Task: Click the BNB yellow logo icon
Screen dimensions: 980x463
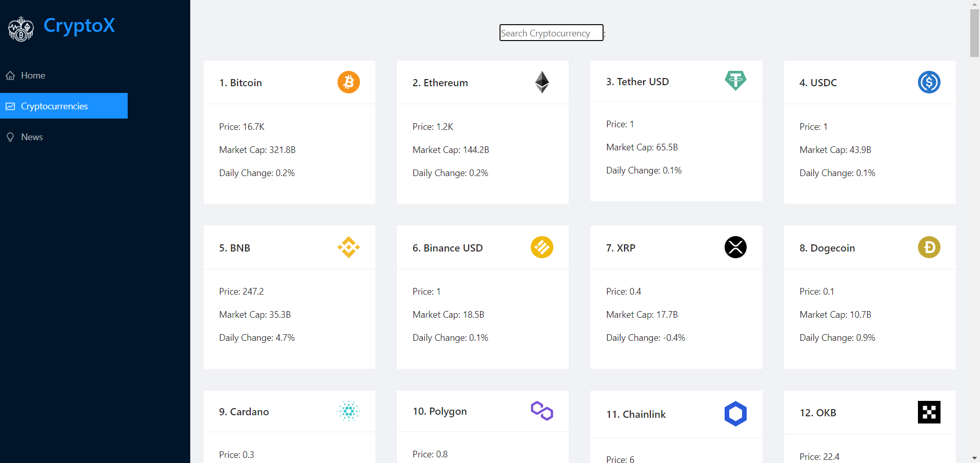Action: tap(349, 247)
